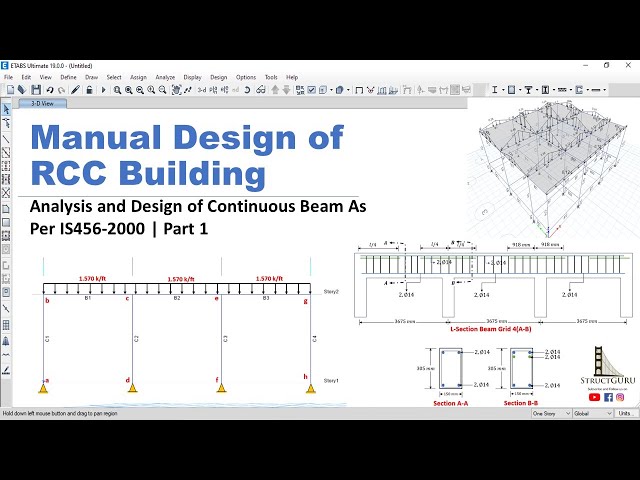
Task: Open the Draw menu
Action: (x=91, y=77)
